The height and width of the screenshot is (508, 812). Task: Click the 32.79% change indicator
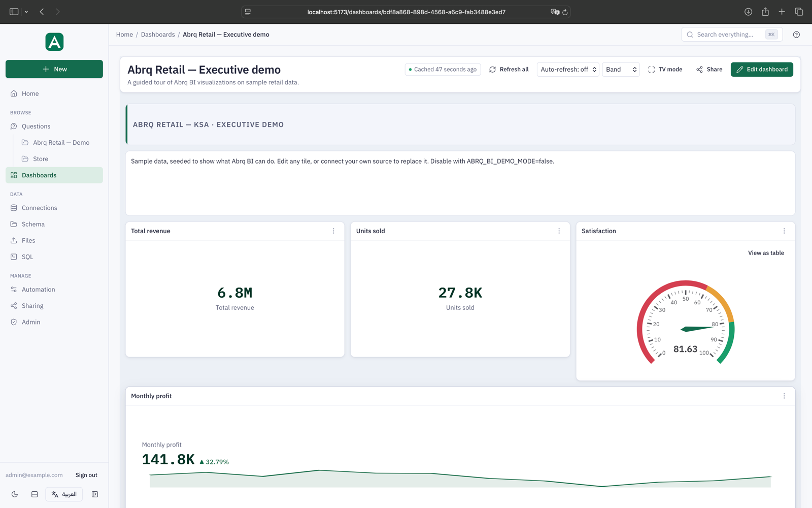tap(214, 462)
